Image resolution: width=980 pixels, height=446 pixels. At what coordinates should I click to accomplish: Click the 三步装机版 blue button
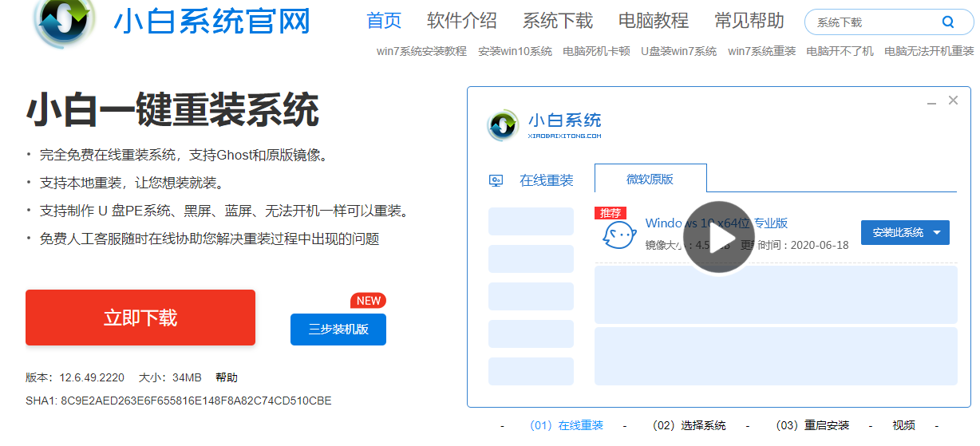tap(338, 330)
